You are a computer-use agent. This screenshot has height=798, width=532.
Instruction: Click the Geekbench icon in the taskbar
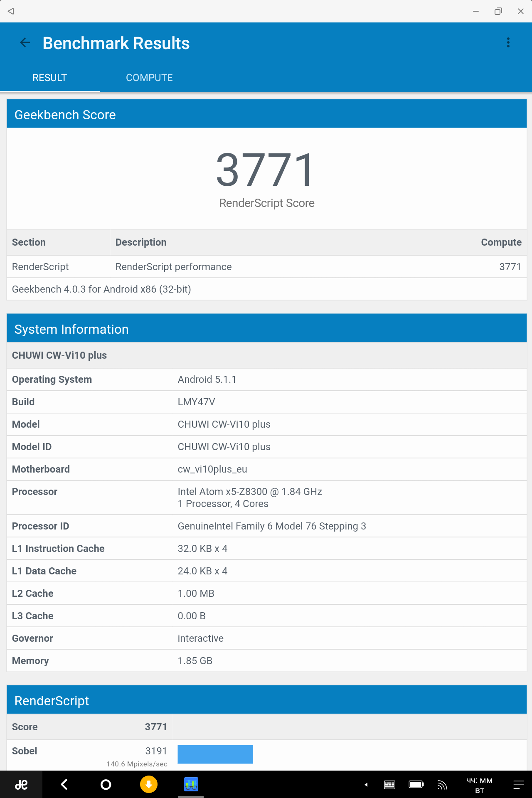(x=191, y=784)
